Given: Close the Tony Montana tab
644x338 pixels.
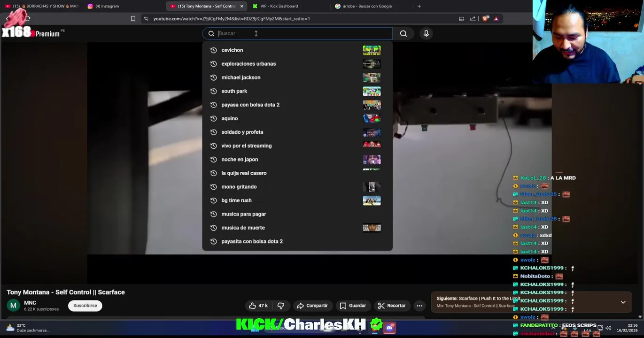Looking at the screenshot, I should click(x=241, y=6).
